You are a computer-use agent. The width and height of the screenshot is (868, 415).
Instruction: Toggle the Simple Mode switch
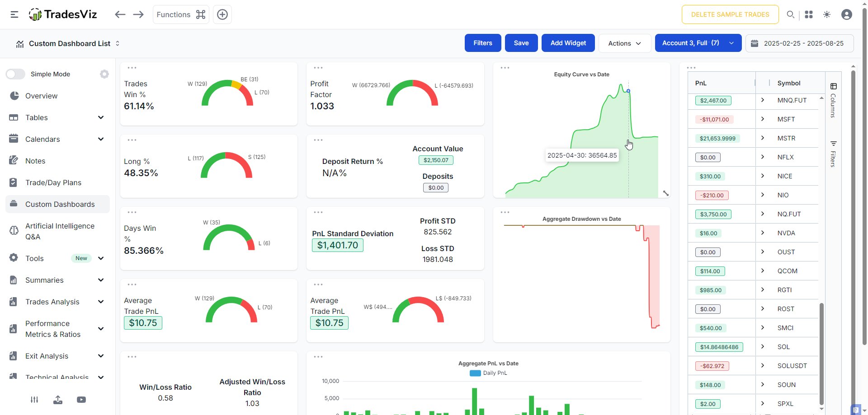pyautogui.click(x=15, y=74)
